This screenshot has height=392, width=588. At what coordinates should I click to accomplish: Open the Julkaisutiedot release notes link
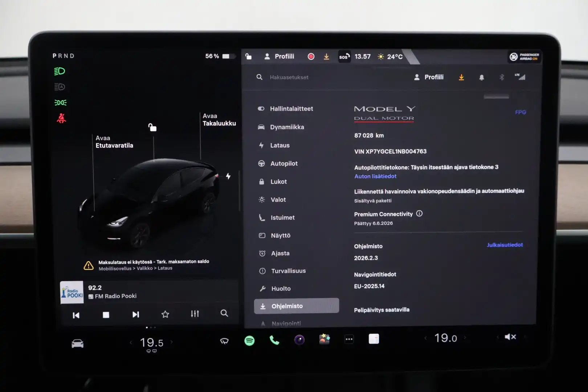coord(505,245)
